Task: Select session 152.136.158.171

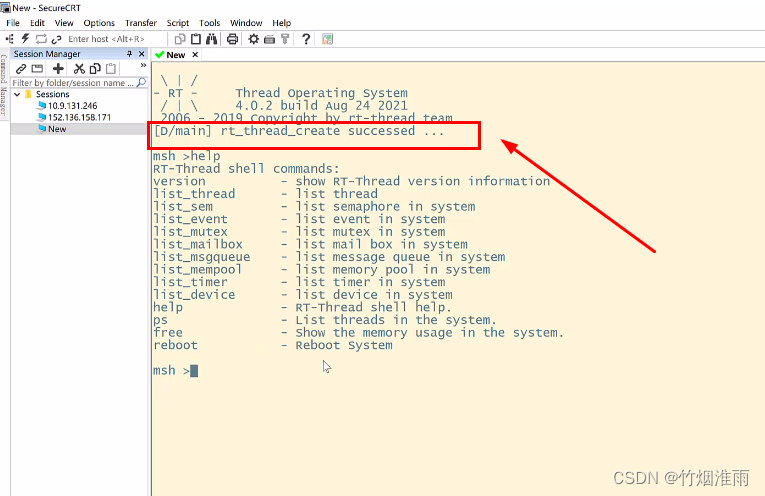Action: click(x=79, y=118)
